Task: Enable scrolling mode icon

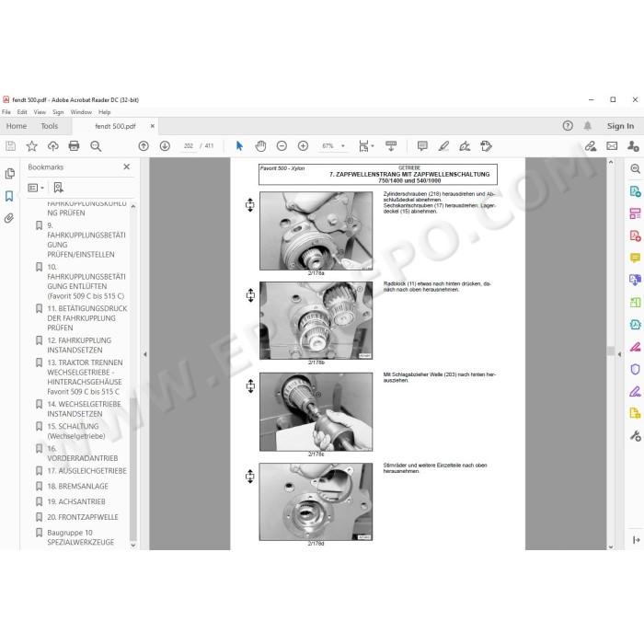Action: point(391,145)
